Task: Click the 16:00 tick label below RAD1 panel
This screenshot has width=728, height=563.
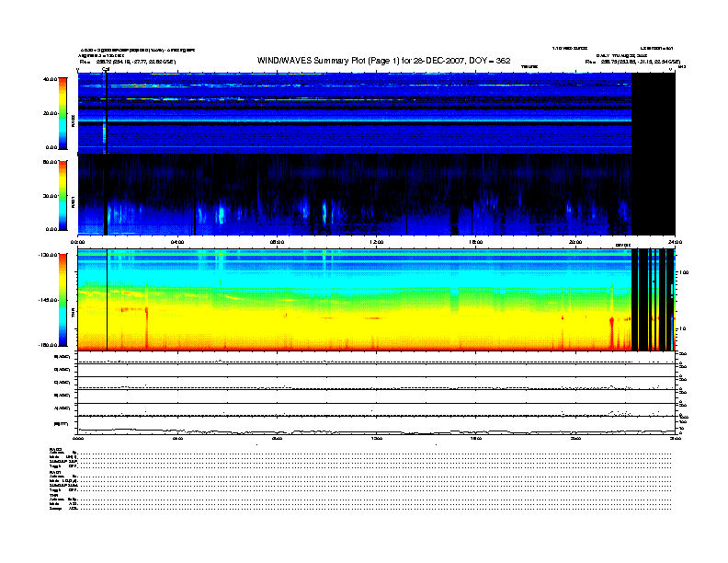Action: (476, 242)
